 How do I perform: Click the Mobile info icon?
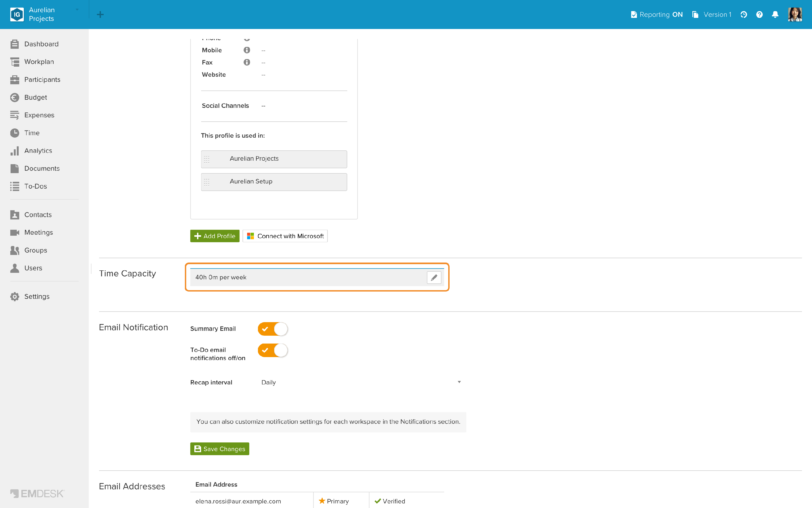[247, 50]
